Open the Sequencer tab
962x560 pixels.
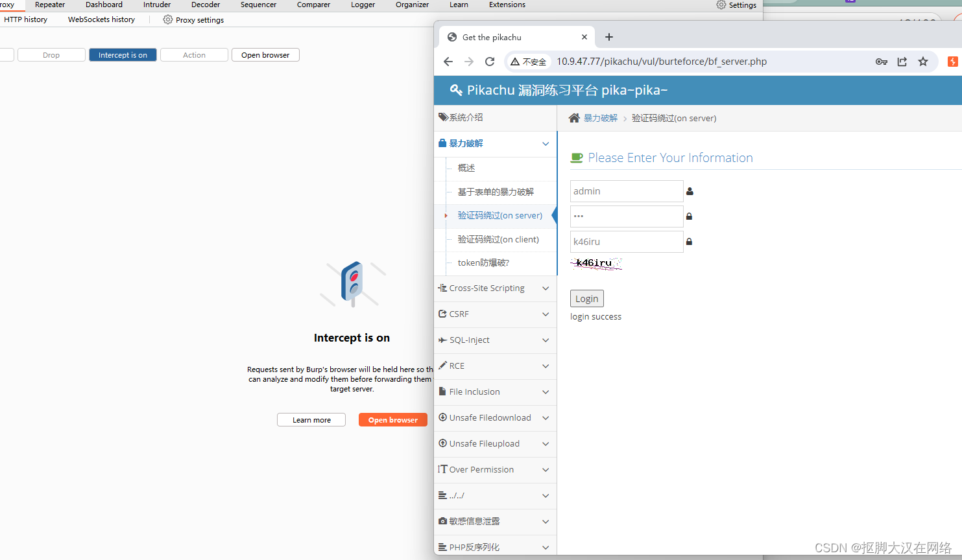[x=258, y=5]
